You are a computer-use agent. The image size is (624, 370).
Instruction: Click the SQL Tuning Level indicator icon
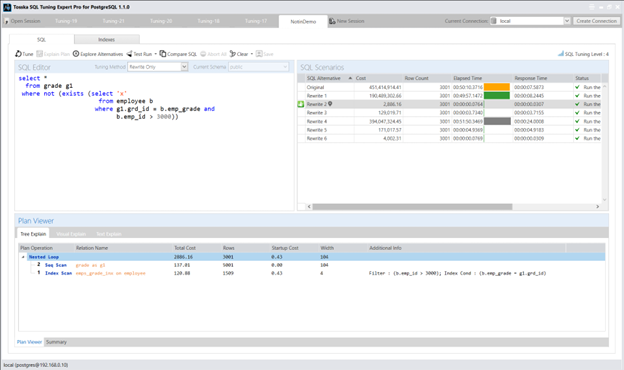tap(561, 54)
